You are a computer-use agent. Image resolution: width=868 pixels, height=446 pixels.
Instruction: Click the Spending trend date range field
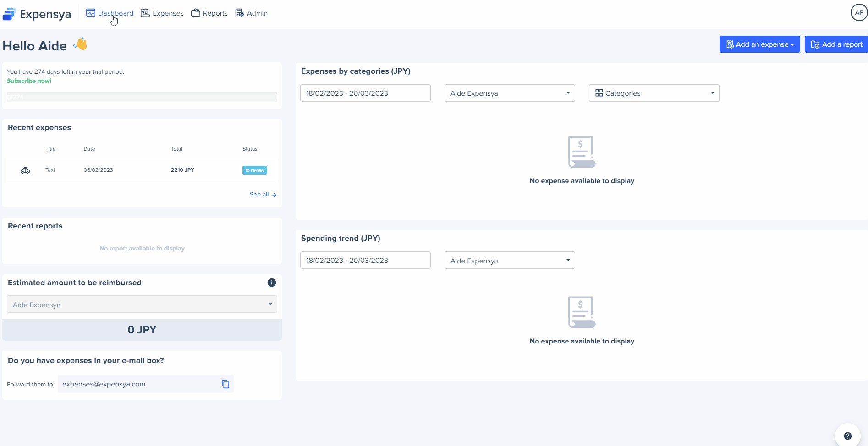(365, 261)
